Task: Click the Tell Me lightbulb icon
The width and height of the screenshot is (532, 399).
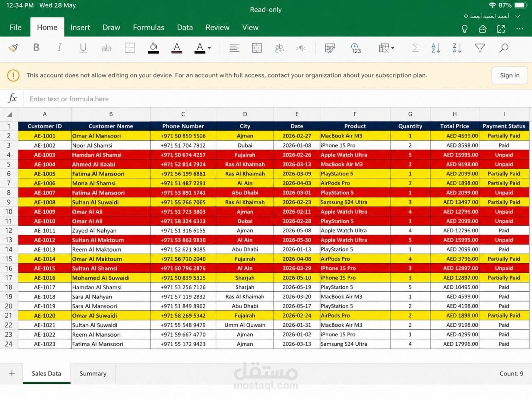Action: 465,29
